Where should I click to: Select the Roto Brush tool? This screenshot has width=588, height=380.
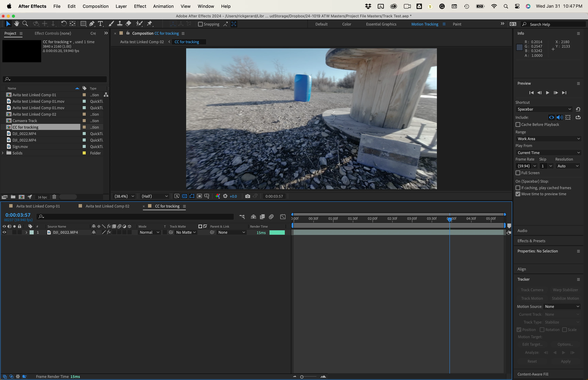coord(139,24)
